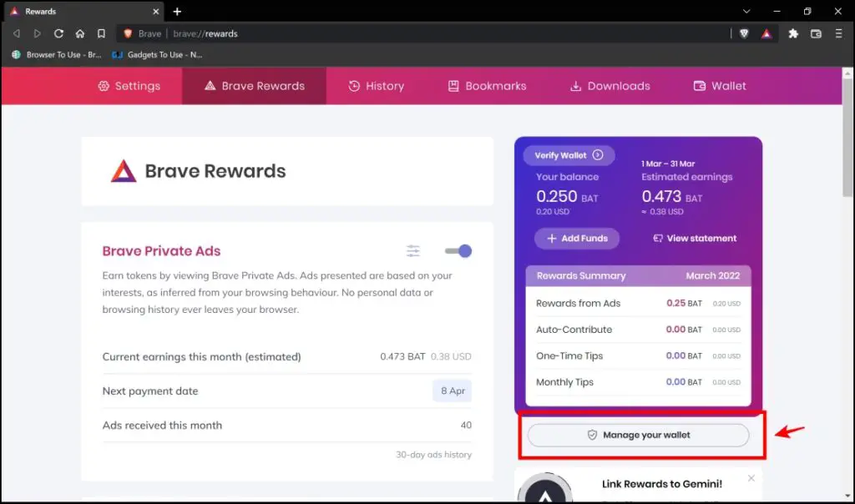Viewport: 855px width, 504px height.
Task: Go back with the browser back arrow
Action: pos(17,33)
